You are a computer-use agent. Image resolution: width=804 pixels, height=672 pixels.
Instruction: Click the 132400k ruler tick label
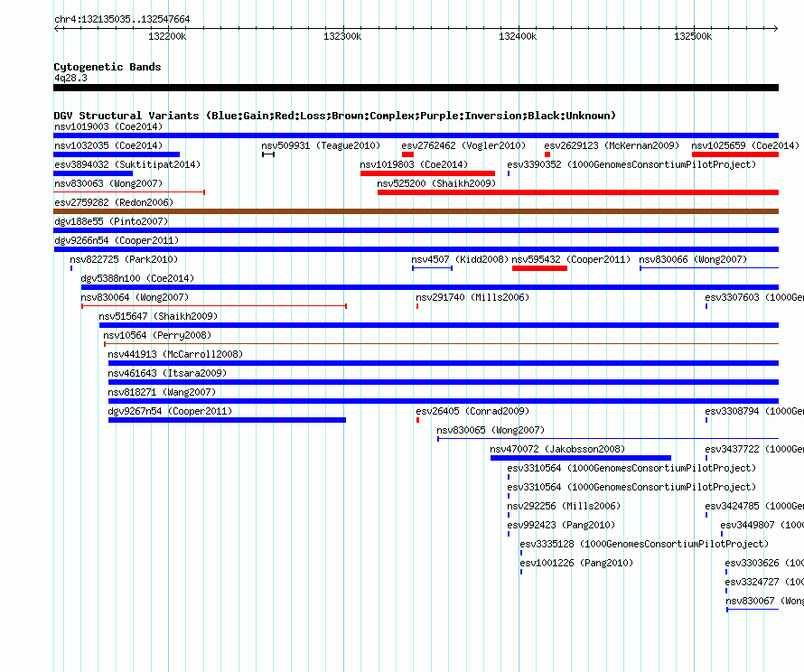tap(518, 36)
